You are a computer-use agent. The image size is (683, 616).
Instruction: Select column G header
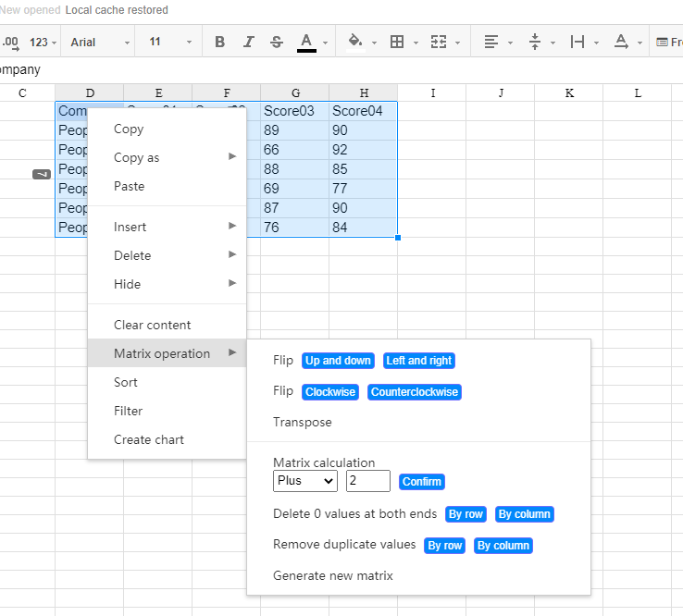tap(295, 92)
